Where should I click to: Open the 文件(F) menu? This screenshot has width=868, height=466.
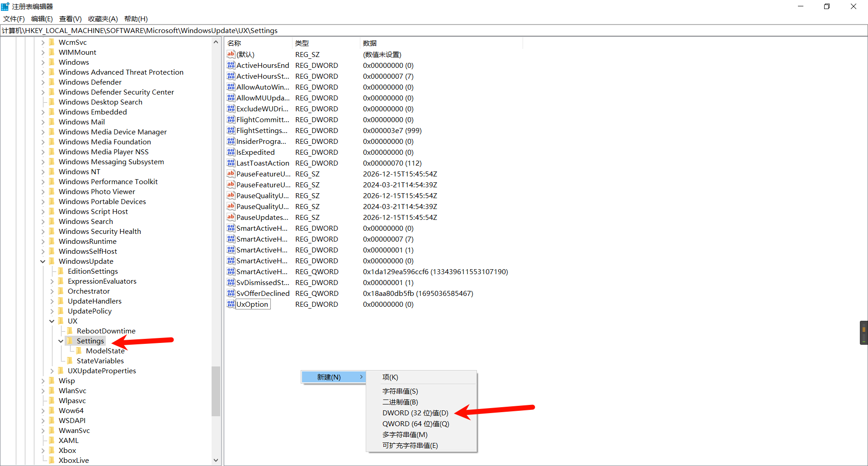(x=14, y=19)
